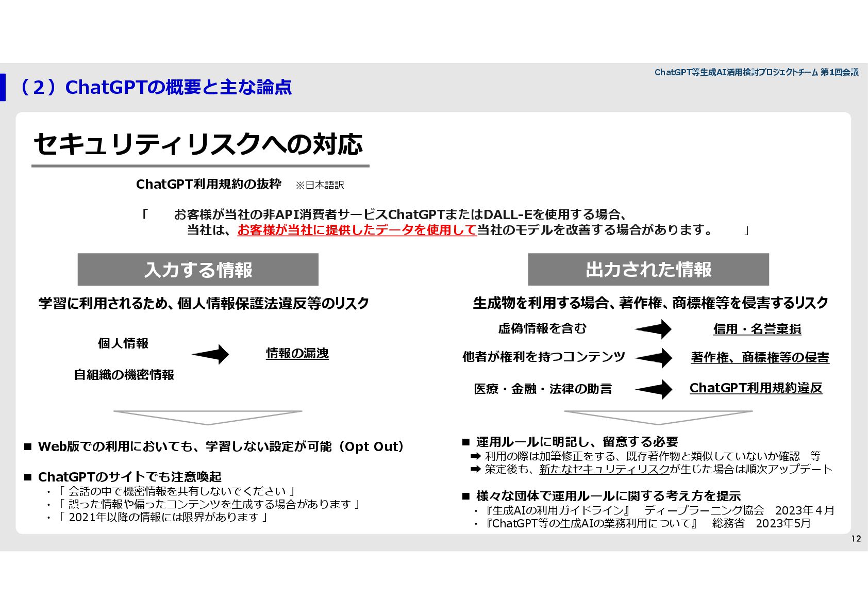The image size is (868, 614).
Task: Click the line '学習に利用されるため、個人情報保護法違反等のリスク'
Action: pos(204,303)
